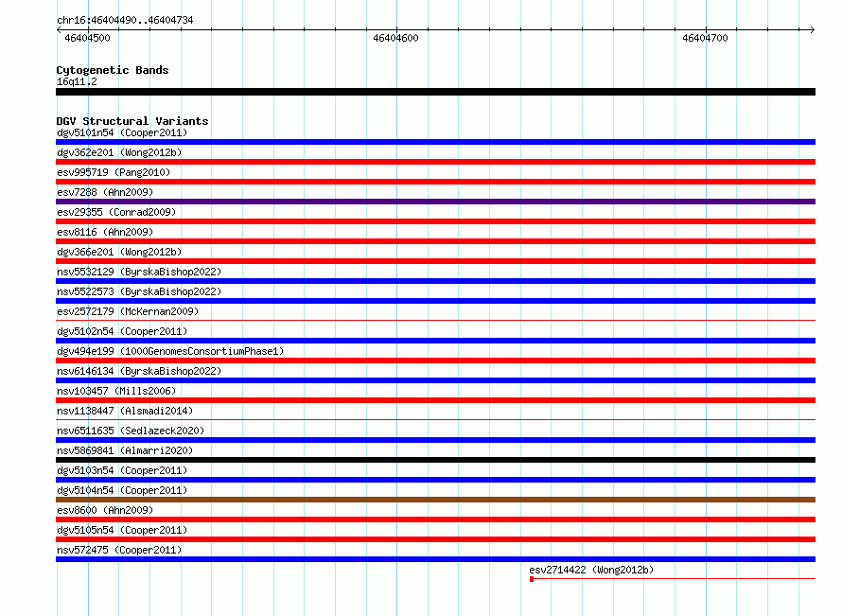Click the red bar under nsv103457

pos(435,400)
